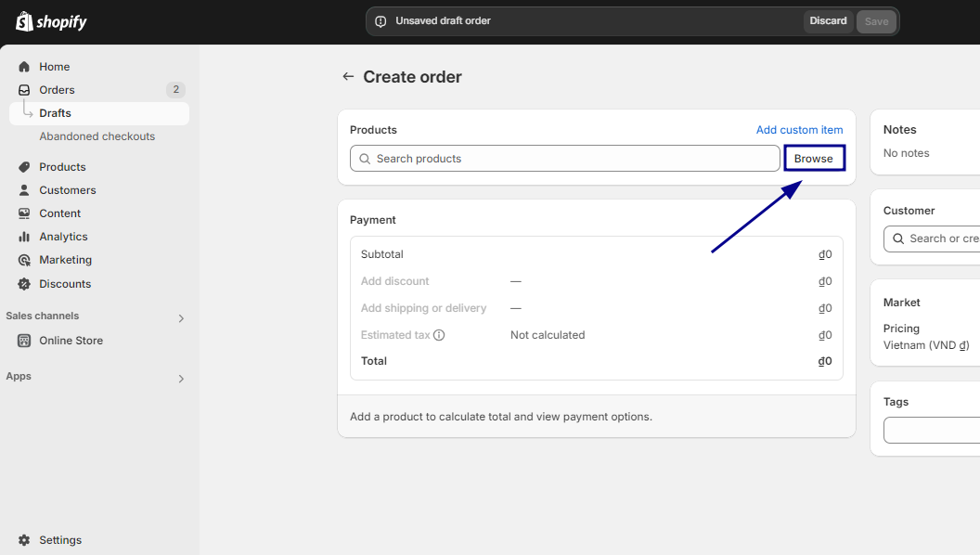980x555 pixels.
Task: Expand the Apps section chevron
Action: click(x=181, y=379)
